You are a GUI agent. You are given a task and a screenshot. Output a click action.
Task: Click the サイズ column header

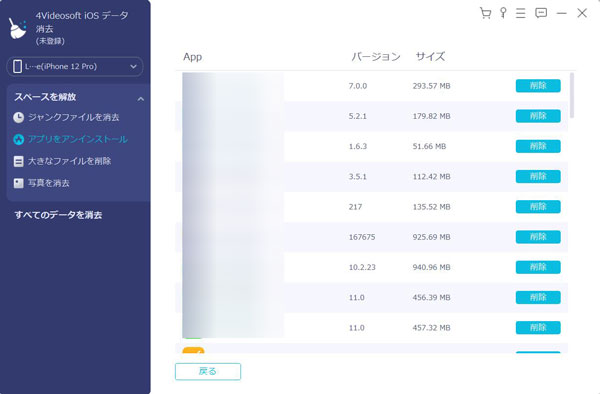click(430, 57)
